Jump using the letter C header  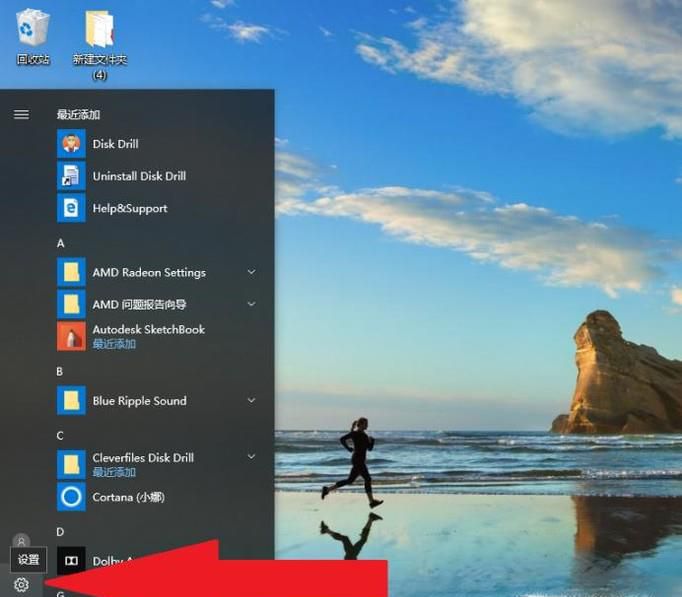coord(60,435)
